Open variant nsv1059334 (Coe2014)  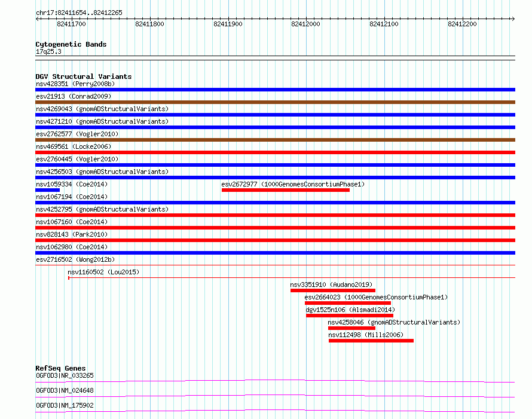point(72,184)
